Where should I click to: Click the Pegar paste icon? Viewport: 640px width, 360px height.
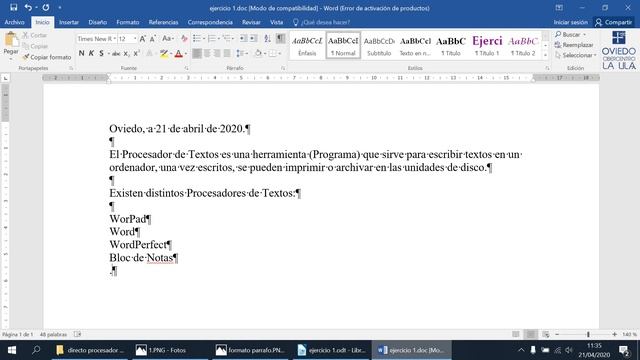pos(11,40)
